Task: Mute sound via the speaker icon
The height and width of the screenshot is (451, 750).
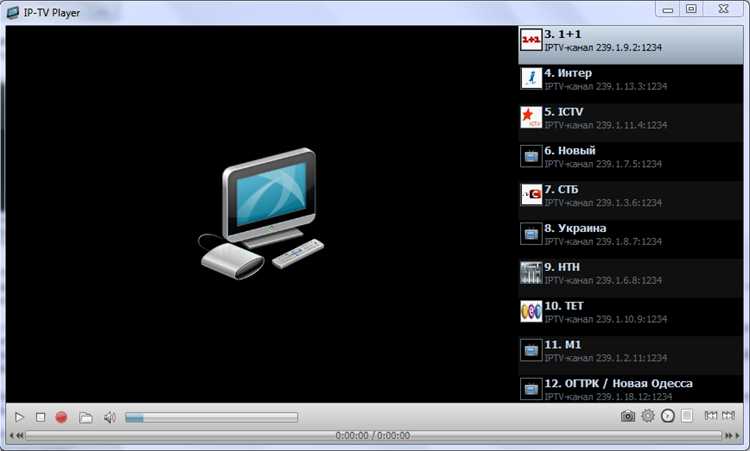Action: [110, 418]
